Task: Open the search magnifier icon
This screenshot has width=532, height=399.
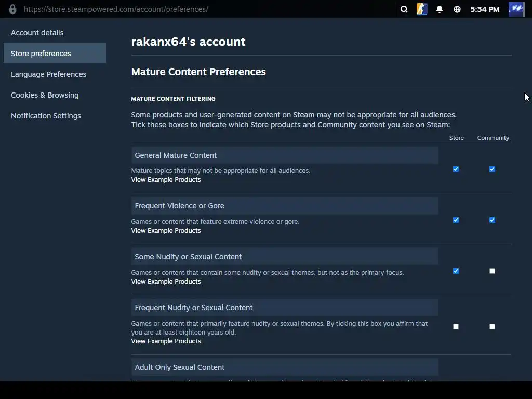Action: point(404,9)
